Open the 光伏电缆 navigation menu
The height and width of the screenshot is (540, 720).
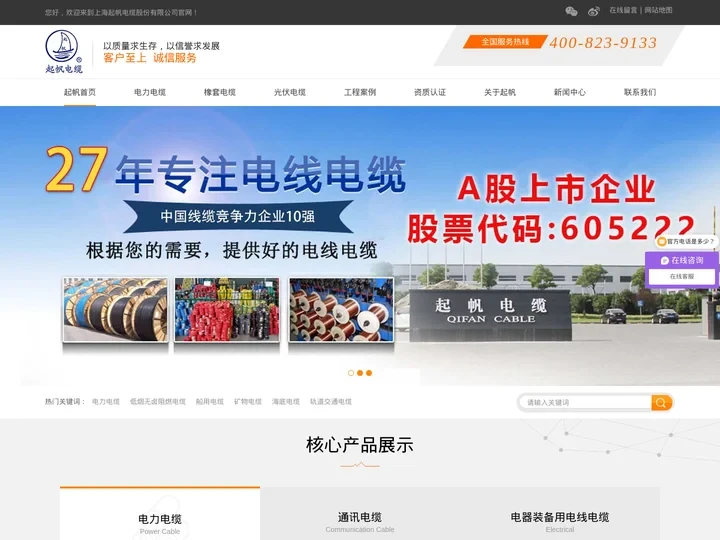tap(290, 92)
